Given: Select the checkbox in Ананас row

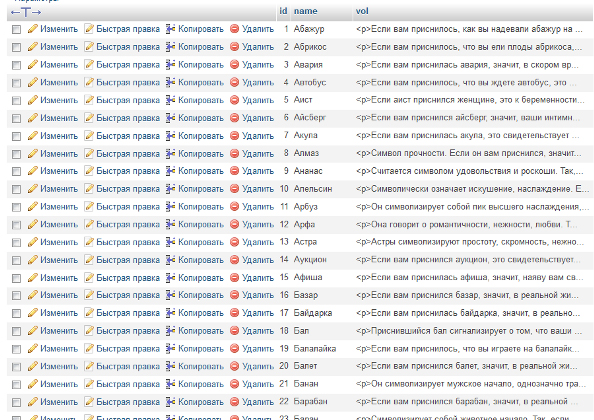Looking at the screenshot, I should [x=16, y=172].
